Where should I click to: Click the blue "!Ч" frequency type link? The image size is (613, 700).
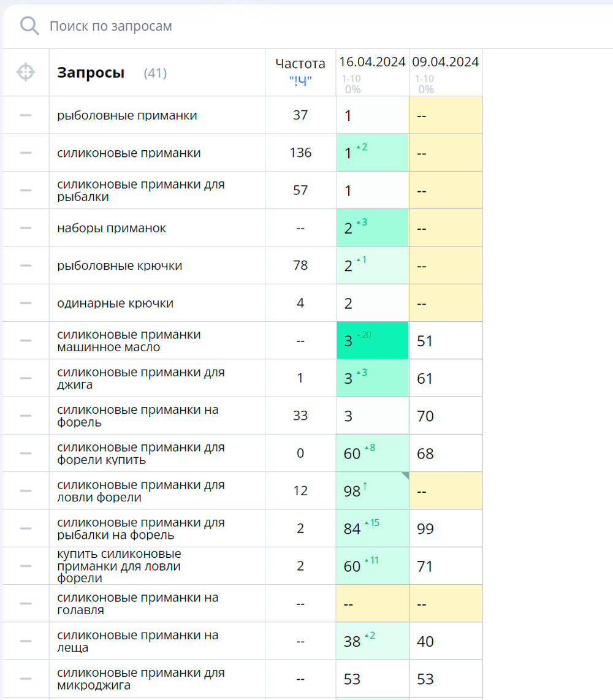(300, 82)
